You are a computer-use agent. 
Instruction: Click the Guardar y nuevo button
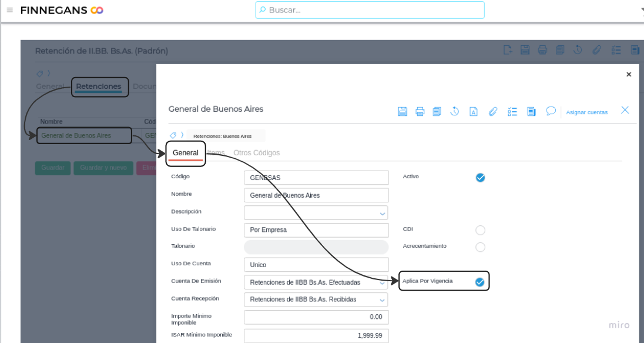point(103,168)
